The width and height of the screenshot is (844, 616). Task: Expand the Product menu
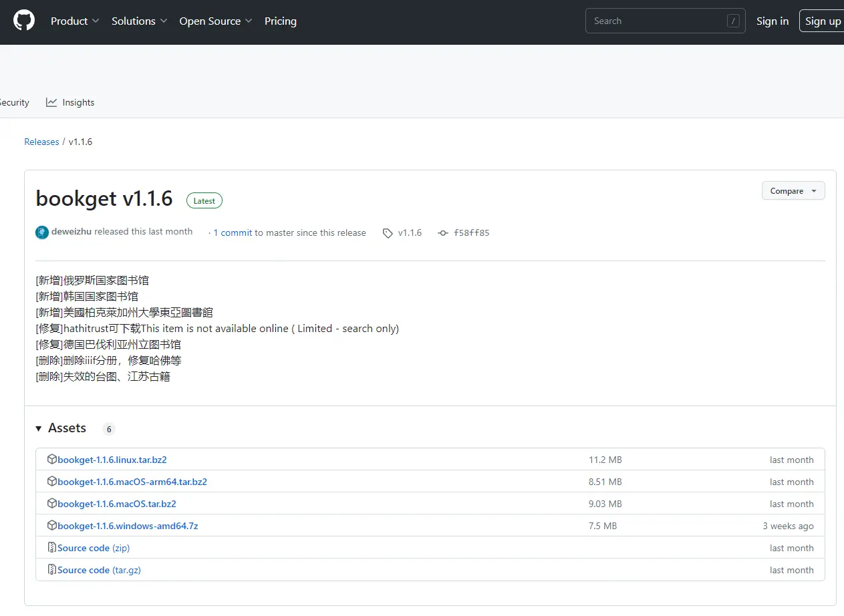[75, 21]
